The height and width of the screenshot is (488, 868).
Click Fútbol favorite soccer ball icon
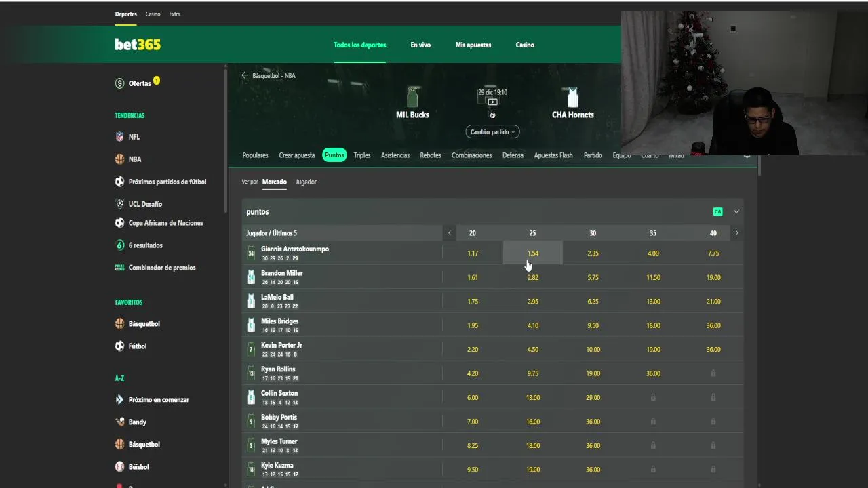(120, 346)
